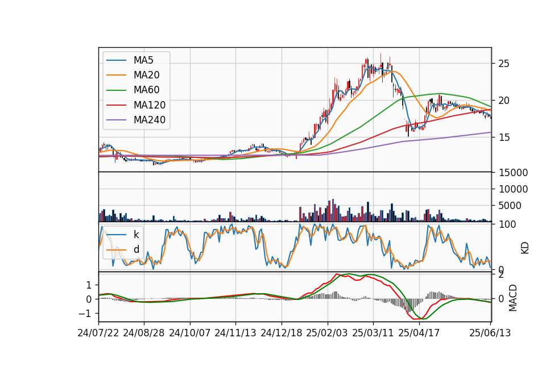Click the d legend label in KD panel
Image resolution: width=546 pixels, height=392 pixels.
click(x=136, y=249)
